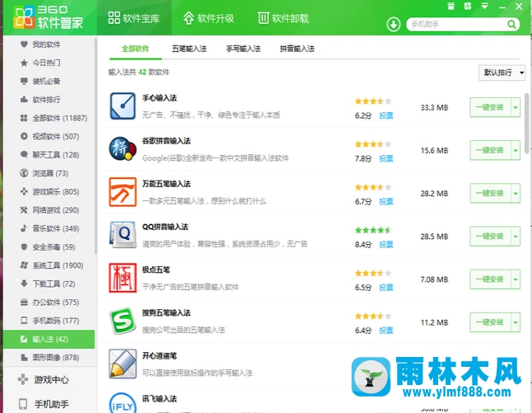Select 游戏娱乐 (805) category

click(x=49, y=191)
